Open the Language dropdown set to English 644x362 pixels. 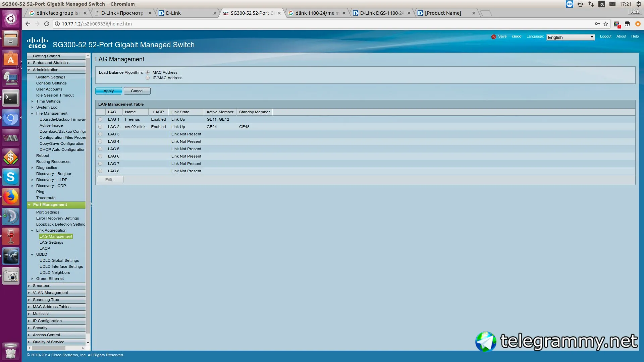(x=570, y=37)
